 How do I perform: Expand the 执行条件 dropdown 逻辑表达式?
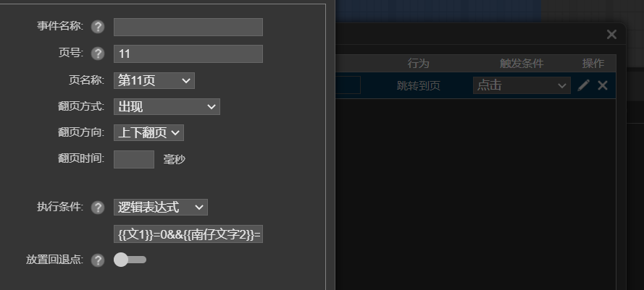[x=161, y=207]
